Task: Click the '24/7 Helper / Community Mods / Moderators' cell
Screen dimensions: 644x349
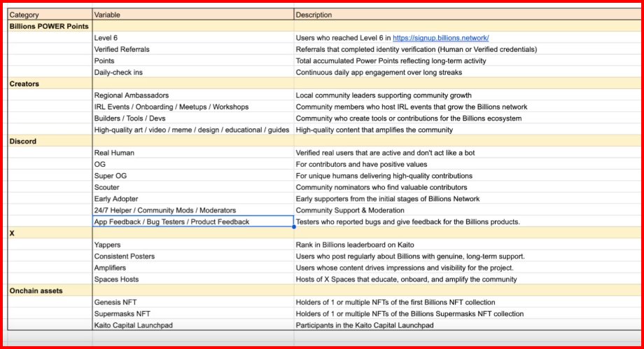Action: [x=193, y=210]
